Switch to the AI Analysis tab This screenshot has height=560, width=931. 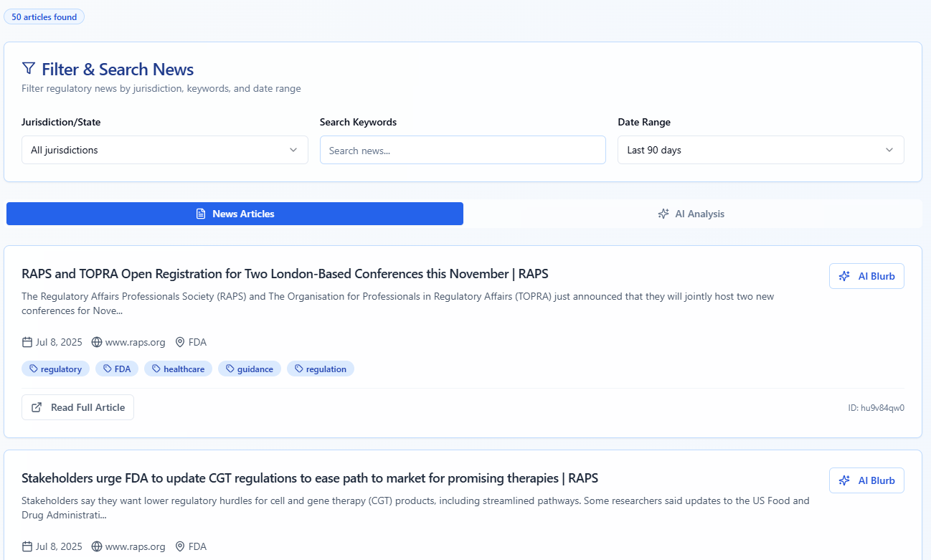pos(692,214)
